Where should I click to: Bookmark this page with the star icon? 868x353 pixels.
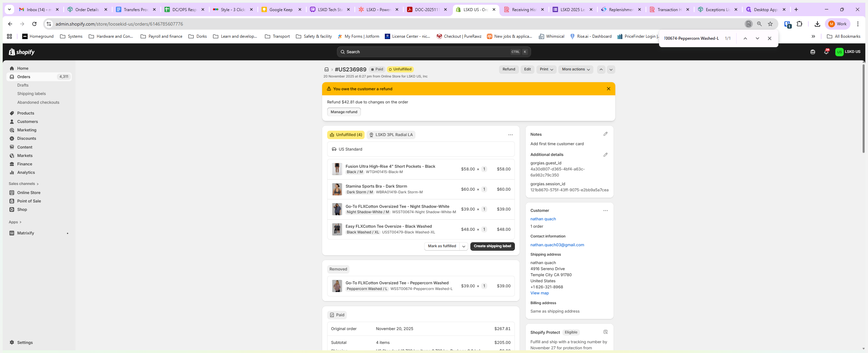click(770, 24)
